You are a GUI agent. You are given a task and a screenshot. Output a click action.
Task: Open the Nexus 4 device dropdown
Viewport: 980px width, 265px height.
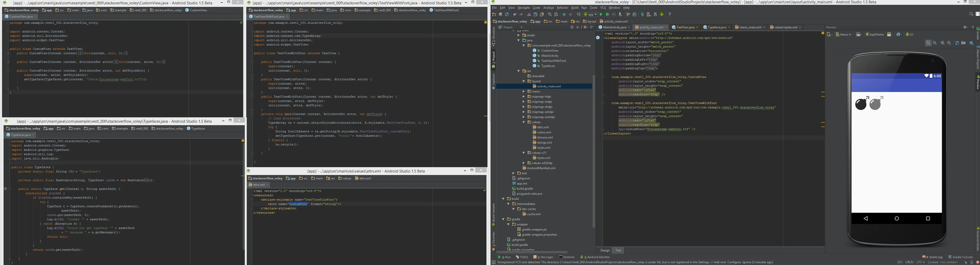click(x=845, y=35)
